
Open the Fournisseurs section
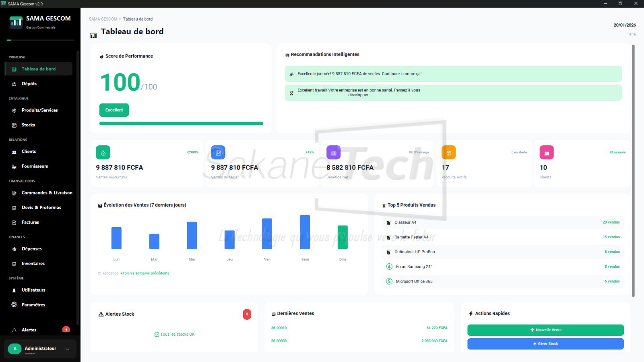pos(39,166)
